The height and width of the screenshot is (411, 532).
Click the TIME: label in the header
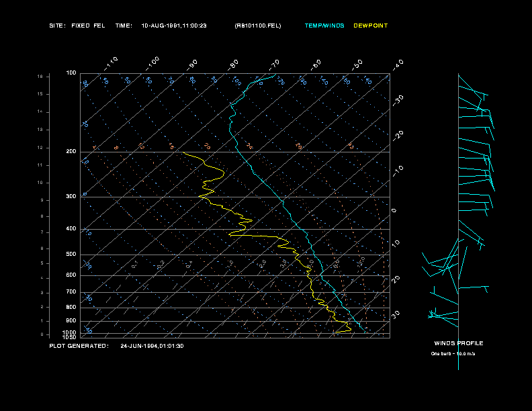[124, 26]
